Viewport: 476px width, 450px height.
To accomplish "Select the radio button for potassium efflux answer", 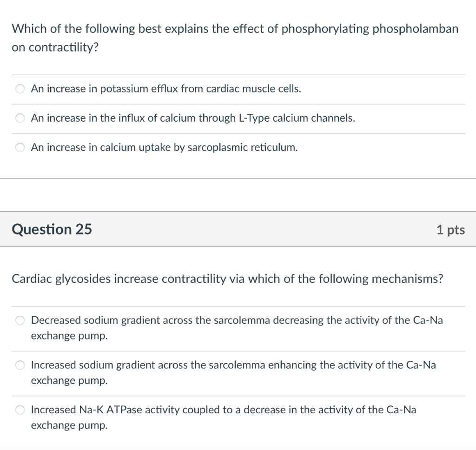I will click(x=20, y=89).
